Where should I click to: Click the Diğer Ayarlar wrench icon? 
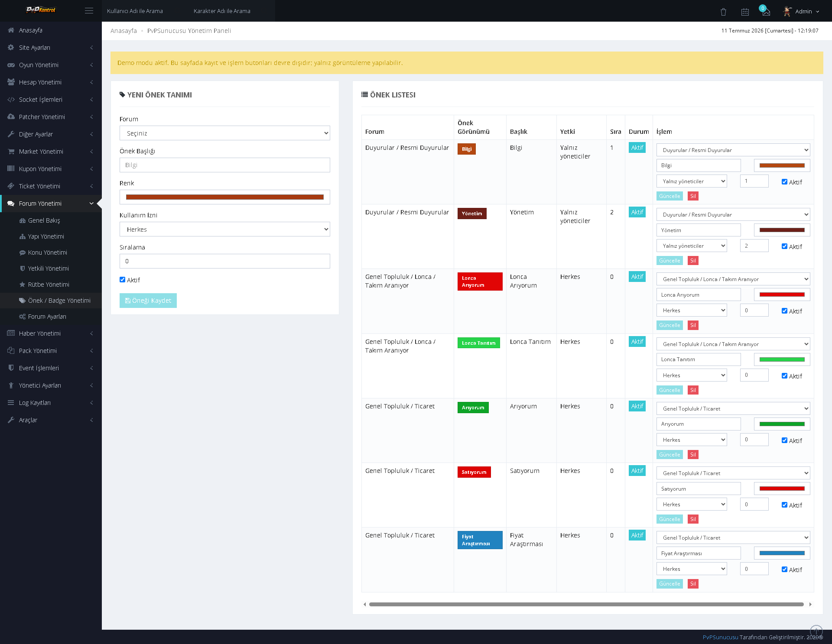(x=11, y=134)
